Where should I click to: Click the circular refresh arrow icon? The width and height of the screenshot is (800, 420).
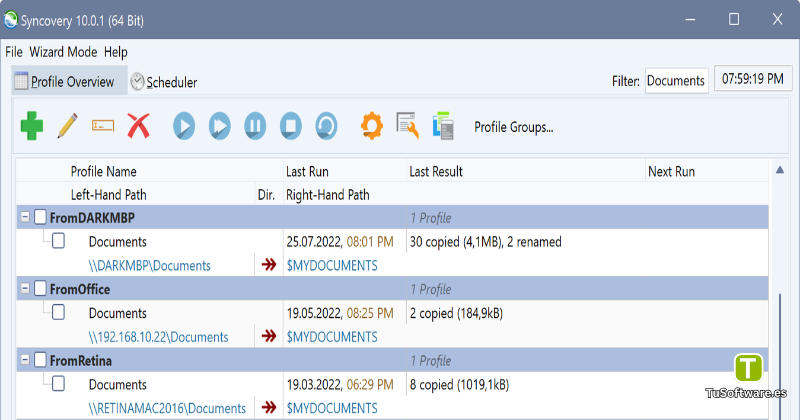pos(327,126)
